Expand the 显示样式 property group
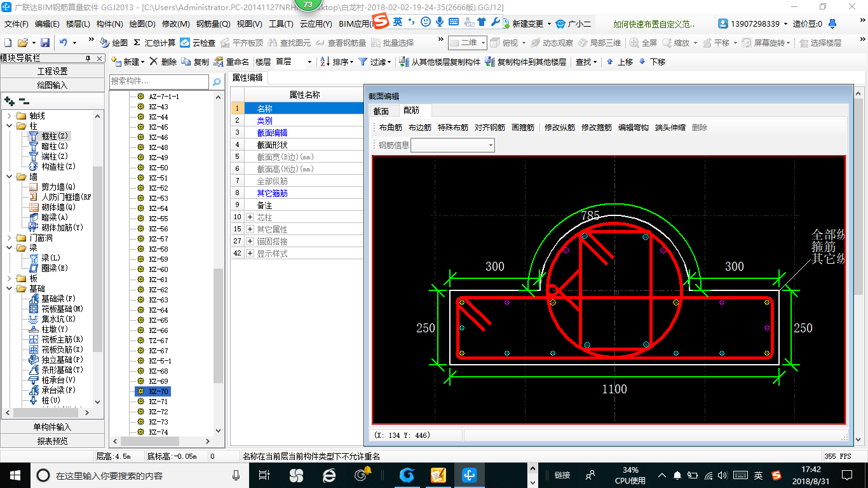Screen dimensions: 868x488 (250, 254)
